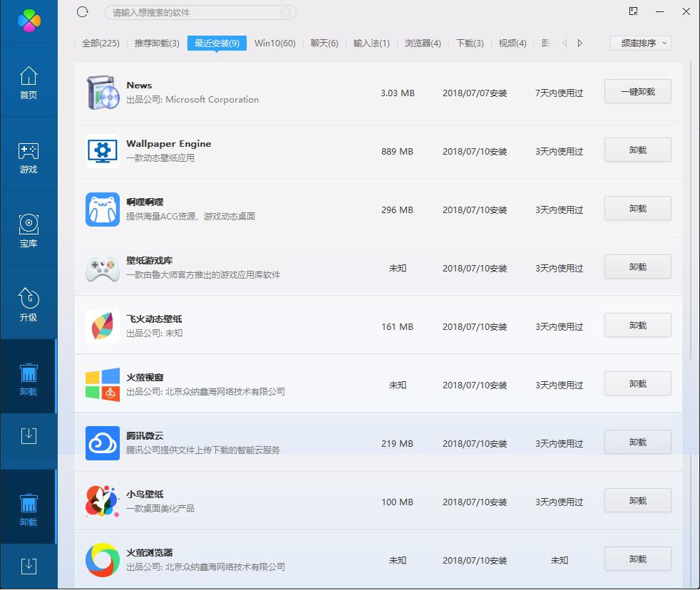Switch to the Win10(60) tab
The height and width of the screenshot is (590, 700).
point(275,43)
